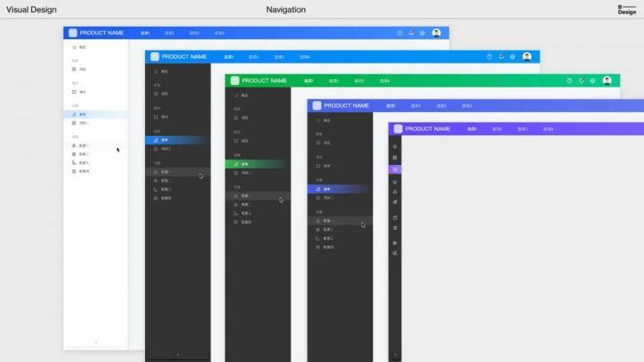Select the home icon in the purple collapsed sidebar

[395, 146]
